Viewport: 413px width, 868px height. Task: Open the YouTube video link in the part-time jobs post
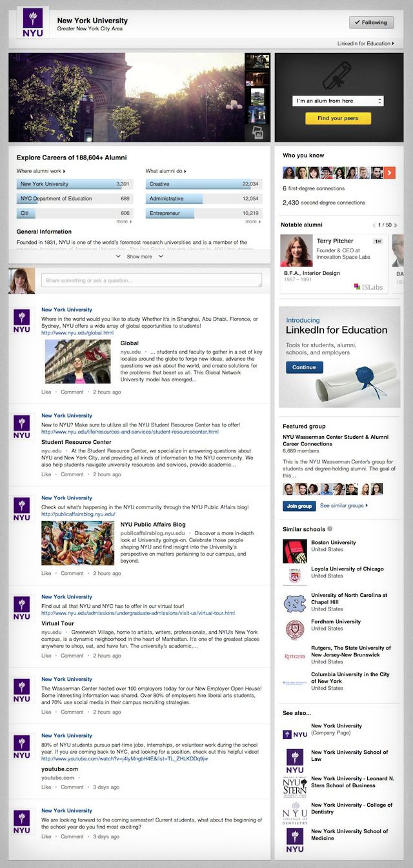tap(125, 758)
